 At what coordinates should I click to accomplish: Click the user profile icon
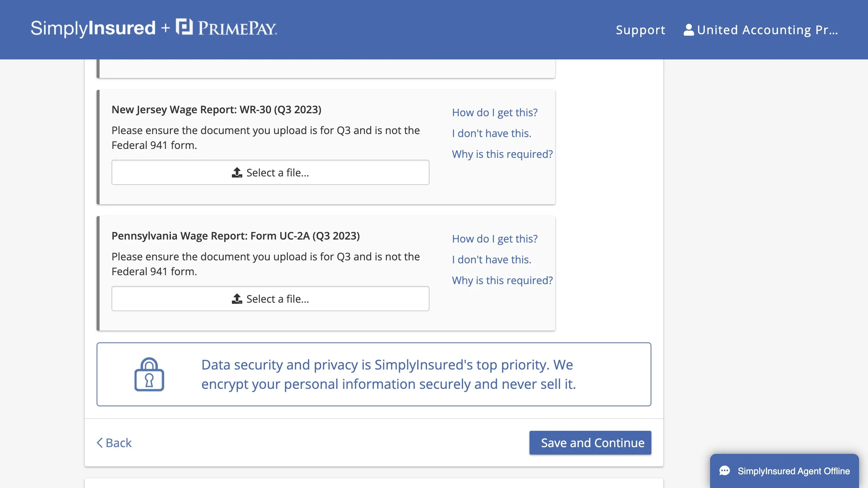[689, 30]
